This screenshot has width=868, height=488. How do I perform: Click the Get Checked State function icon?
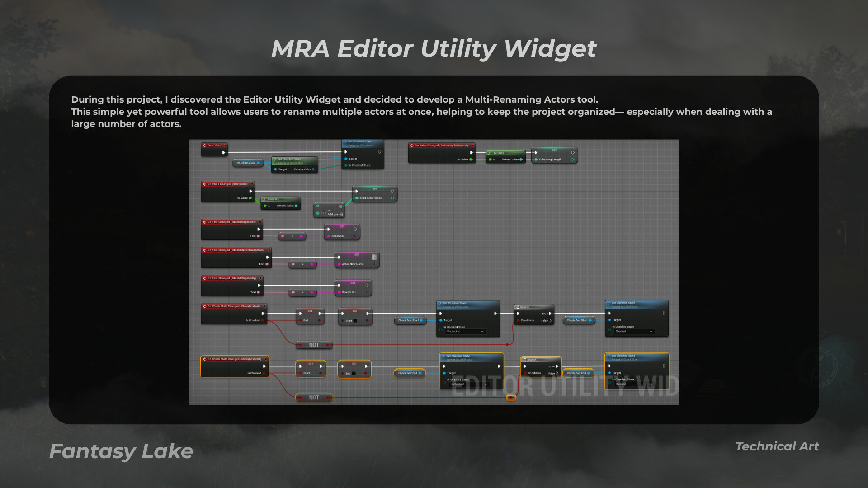(x=275, y=159)
